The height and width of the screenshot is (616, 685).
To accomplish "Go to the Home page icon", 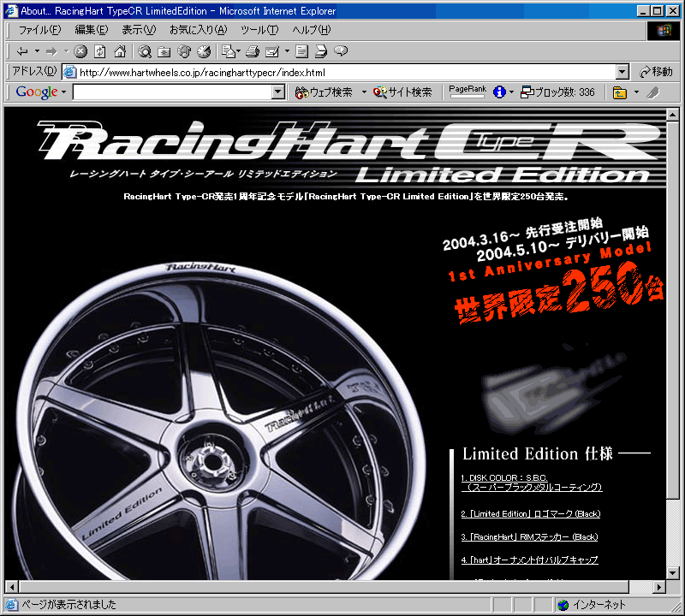I will pyautogui.click(x=120, y=51).
